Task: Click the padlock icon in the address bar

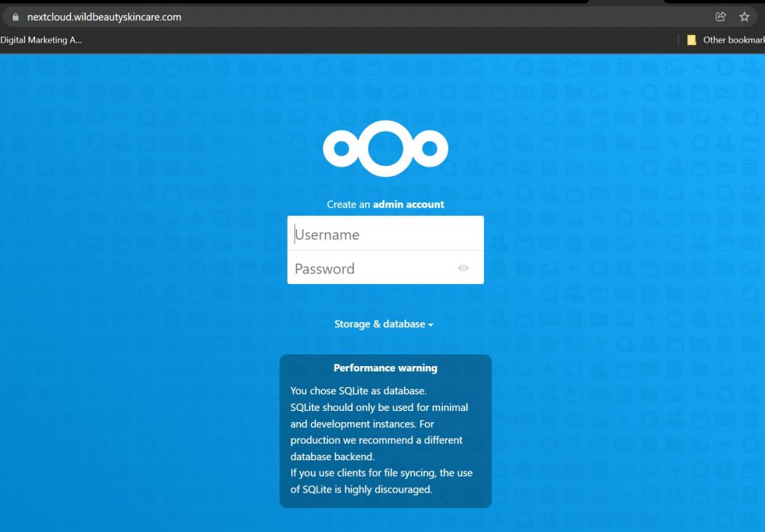Action: (x=16, y=16)
